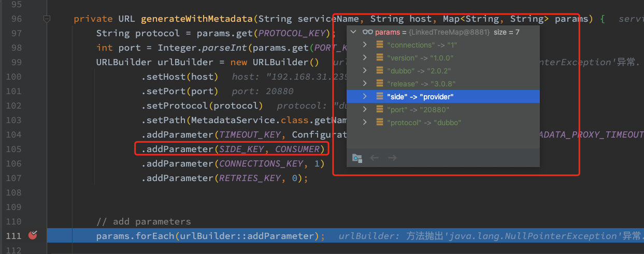Click line number 99 in the gutter
Image resolution: width=644 pixels, height=254 pixels.
pos(16,62)
